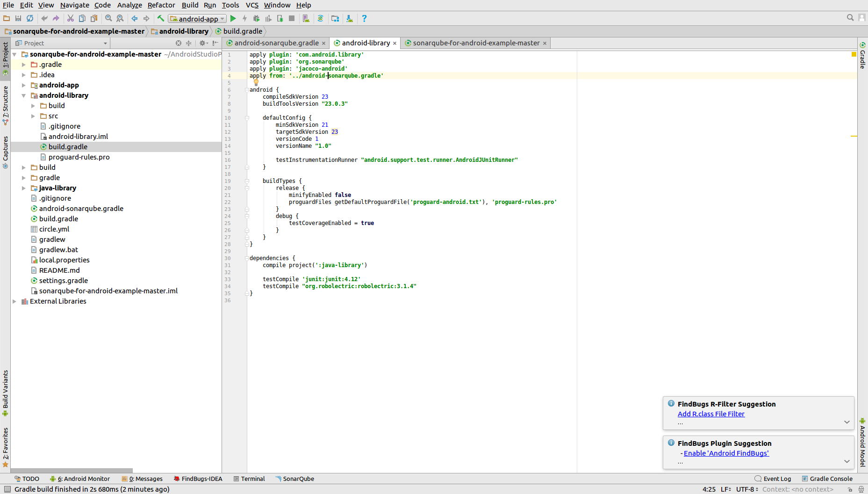
Task: Click the Open folder toolbar icon
Action: [x=7, y=18]
